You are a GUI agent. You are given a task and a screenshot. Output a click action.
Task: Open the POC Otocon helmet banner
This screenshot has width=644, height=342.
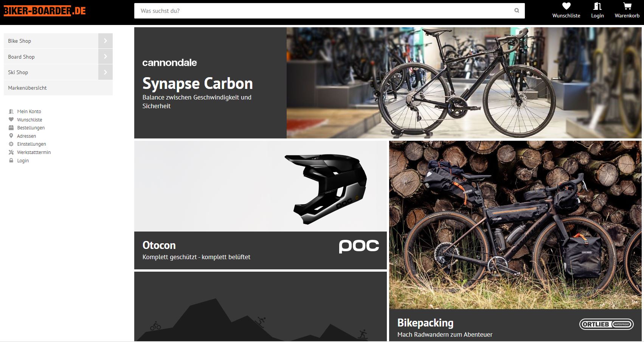click(260, 205)
